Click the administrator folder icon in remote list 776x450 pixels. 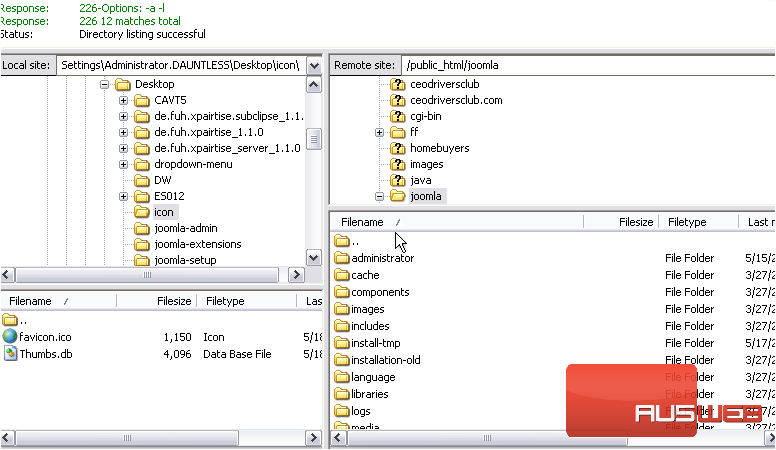342,258
